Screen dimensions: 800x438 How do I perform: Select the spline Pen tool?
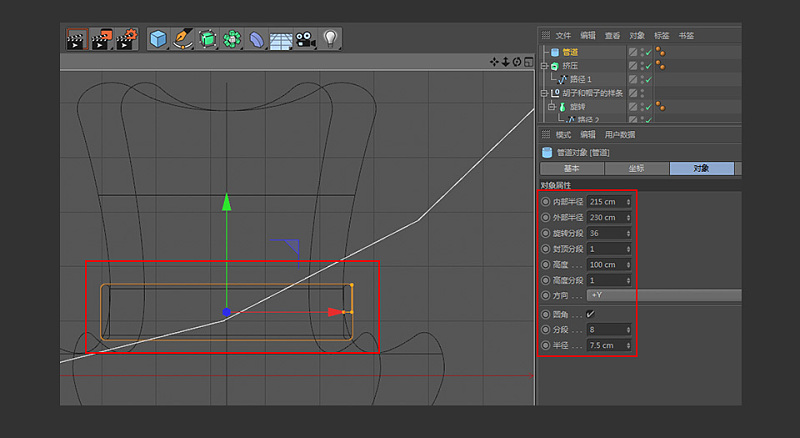tap(183, 39)
